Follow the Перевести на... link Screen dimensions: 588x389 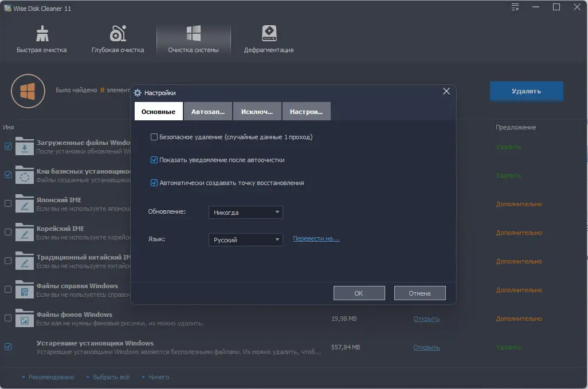(x=316, y=239)
